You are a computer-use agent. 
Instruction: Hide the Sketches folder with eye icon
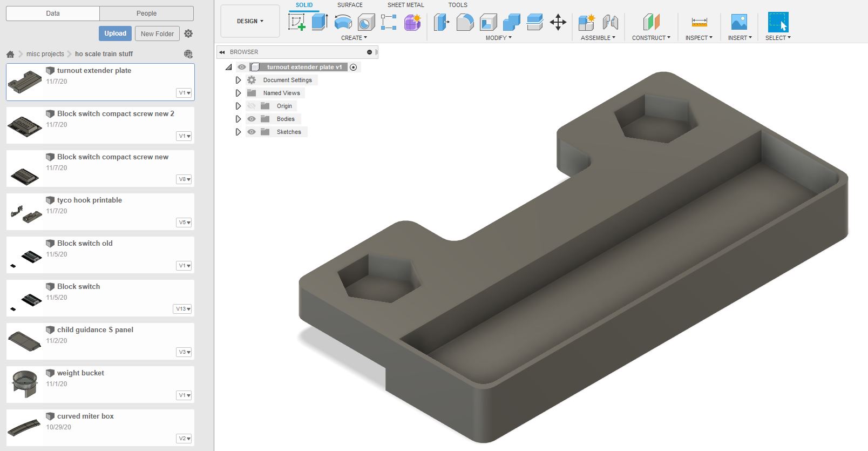click(x=252, y=132)
